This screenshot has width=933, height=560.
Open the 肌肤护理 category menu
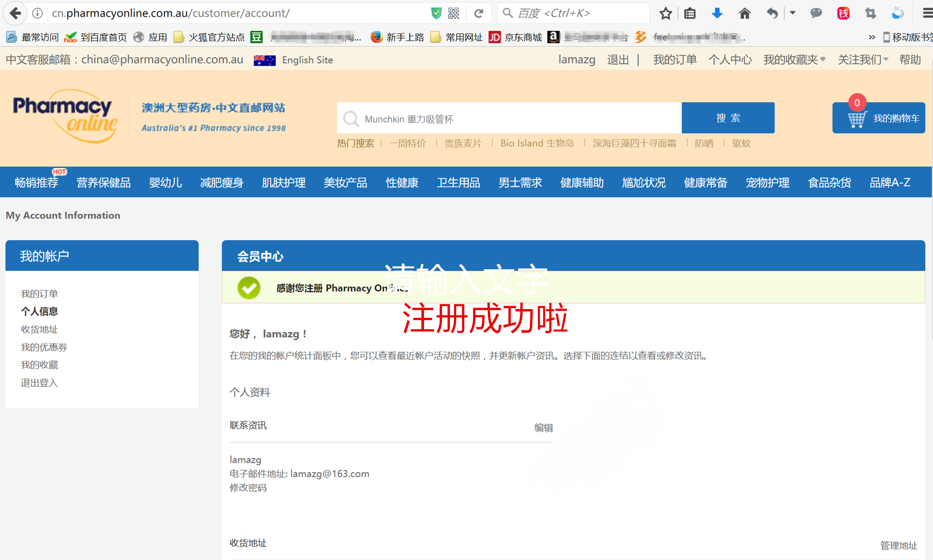[283, 182]
